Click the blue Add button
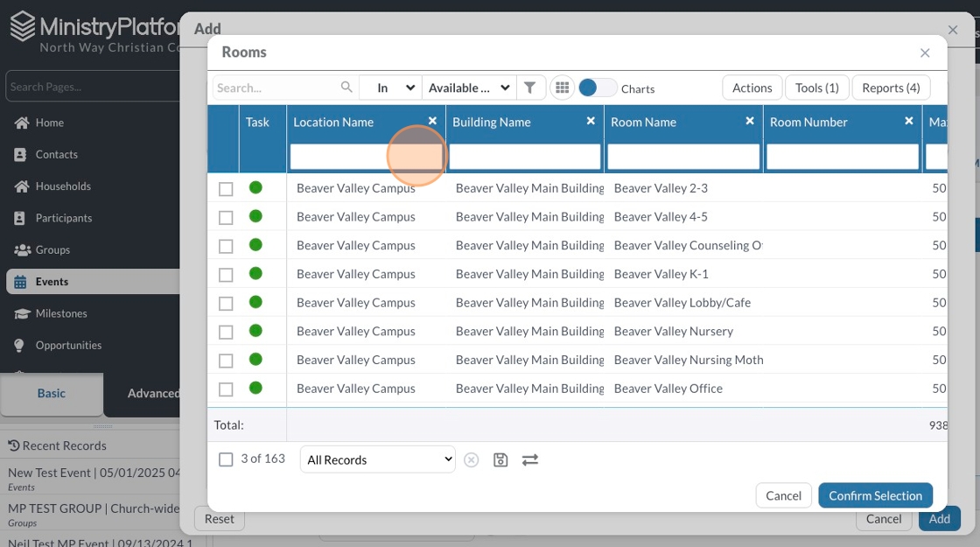980x547 pixels. [x=940, y=519]
